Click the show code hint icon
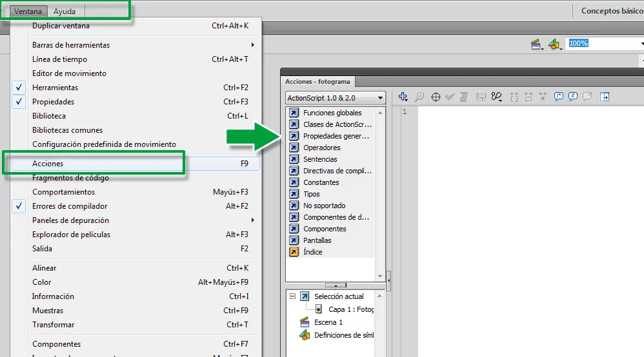Viewport: 644px width, 357px height. (481, 97)
